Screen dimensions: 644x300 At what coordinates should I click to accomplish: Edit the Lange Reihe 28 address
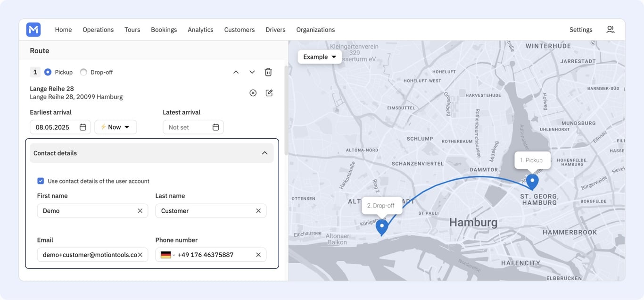(269, 93)
